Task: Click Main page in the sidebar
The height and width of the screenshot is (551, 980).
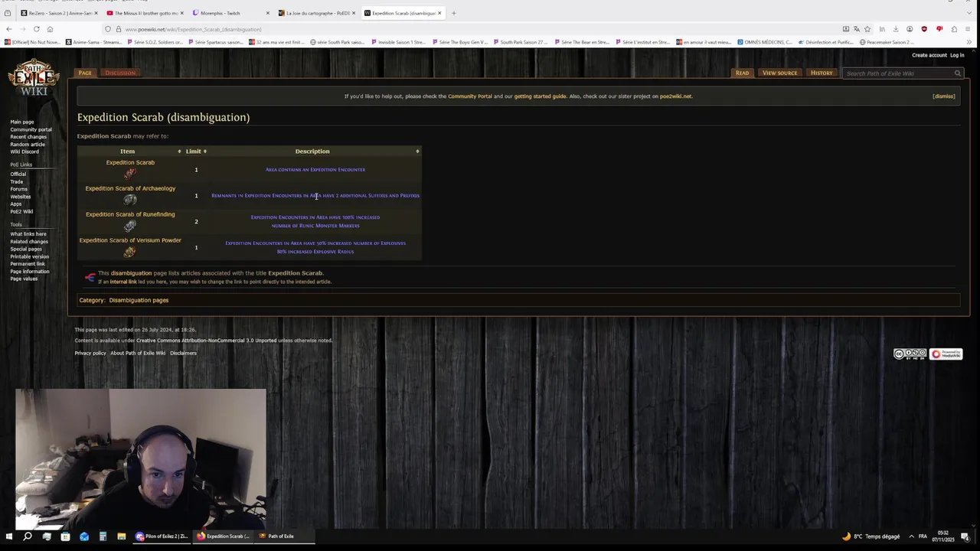Action: coord(22,122)
